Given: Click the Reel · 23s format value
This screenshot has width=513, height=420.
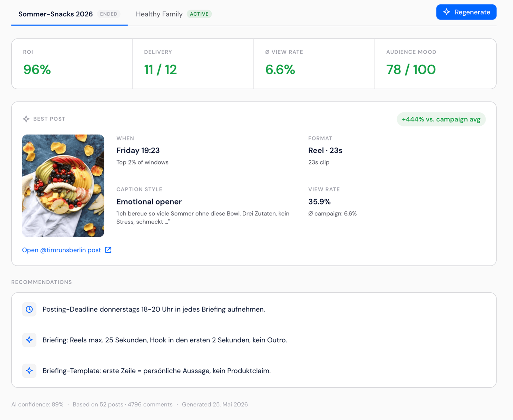Looking at the screenshot, I should pyautogui.click(x=325, y=150).
